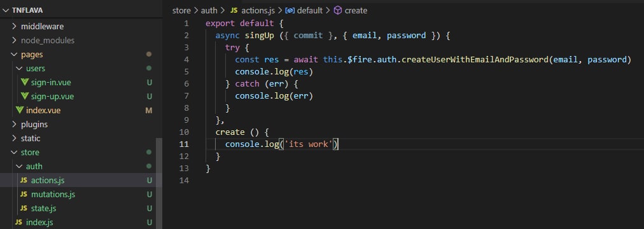Open the middleware folder label
The image size is (644, 229).
[x=42, y=26]
